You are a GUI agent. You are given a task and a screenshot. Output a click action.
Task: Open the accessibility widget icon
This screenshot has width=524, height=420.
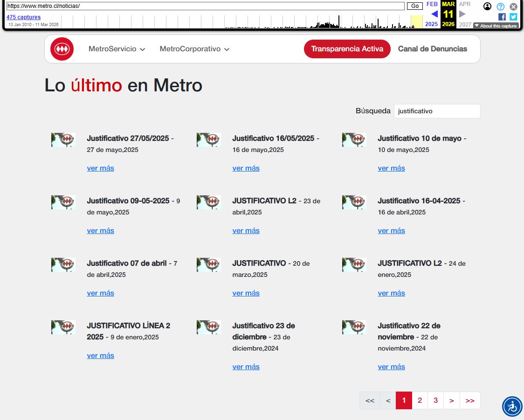[512, 406]
